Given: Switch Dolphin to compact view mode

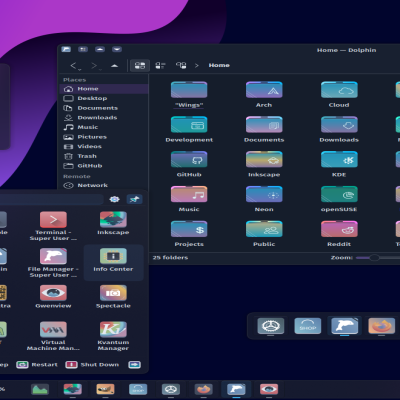Looking at the screenshot, I should pos(160,65).
